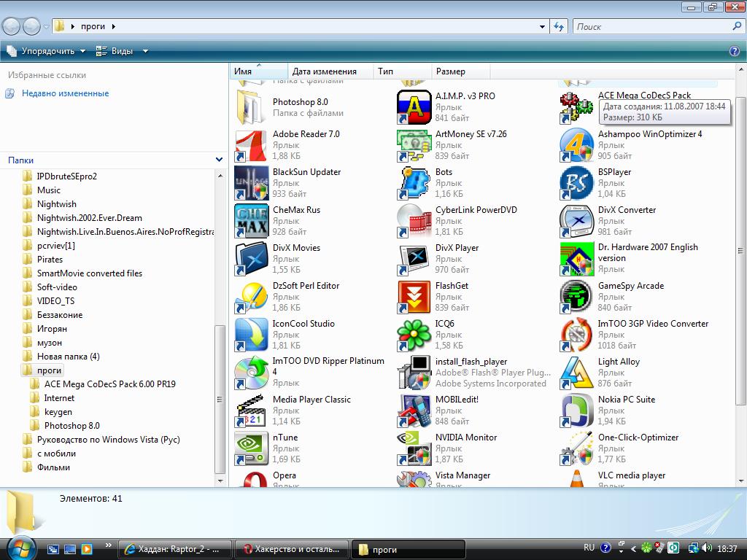
Task: Click the MOBILedit! icon
Action: pyautogui.click(x=414, y=411)
